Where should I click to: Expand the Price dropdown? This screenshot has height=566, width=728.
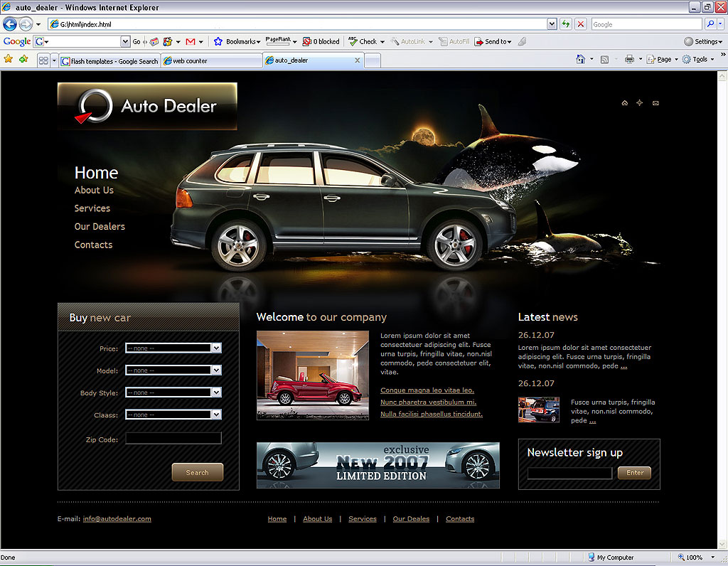(216, 348)
